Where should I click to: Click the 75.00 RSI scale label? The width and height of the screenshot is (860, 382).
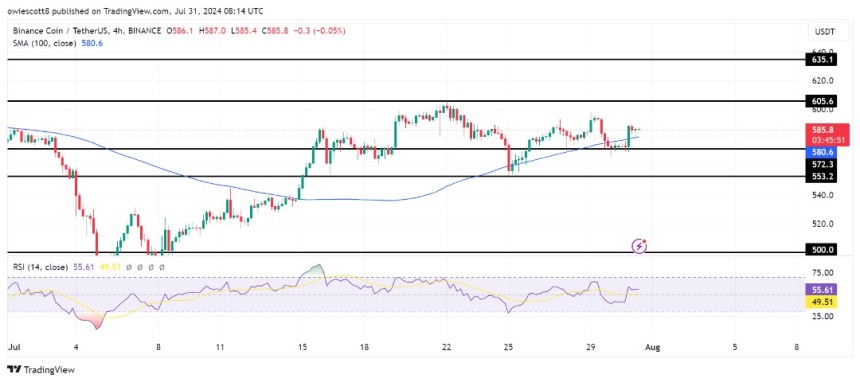pos(824,273)
